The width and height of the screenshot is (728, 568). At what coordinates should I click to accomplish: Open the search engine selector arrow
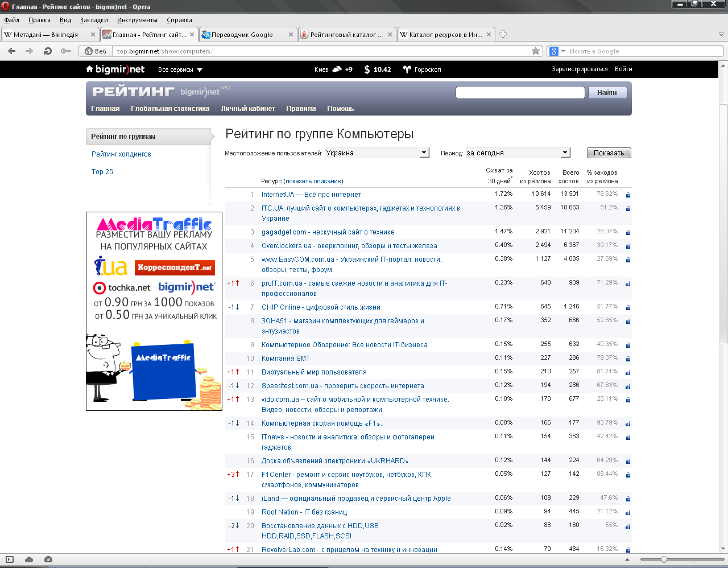(x=563, y=51)
